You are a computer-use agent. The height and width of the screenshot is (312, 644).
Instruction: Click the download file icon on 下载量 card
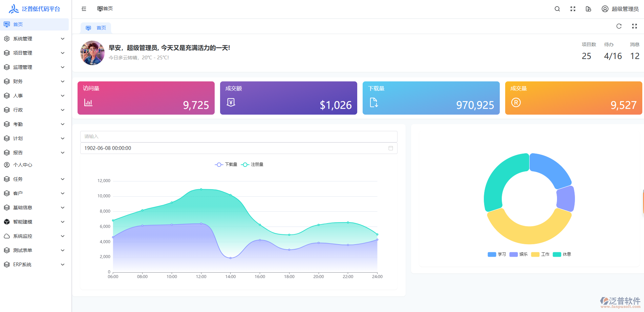(373, 102)
